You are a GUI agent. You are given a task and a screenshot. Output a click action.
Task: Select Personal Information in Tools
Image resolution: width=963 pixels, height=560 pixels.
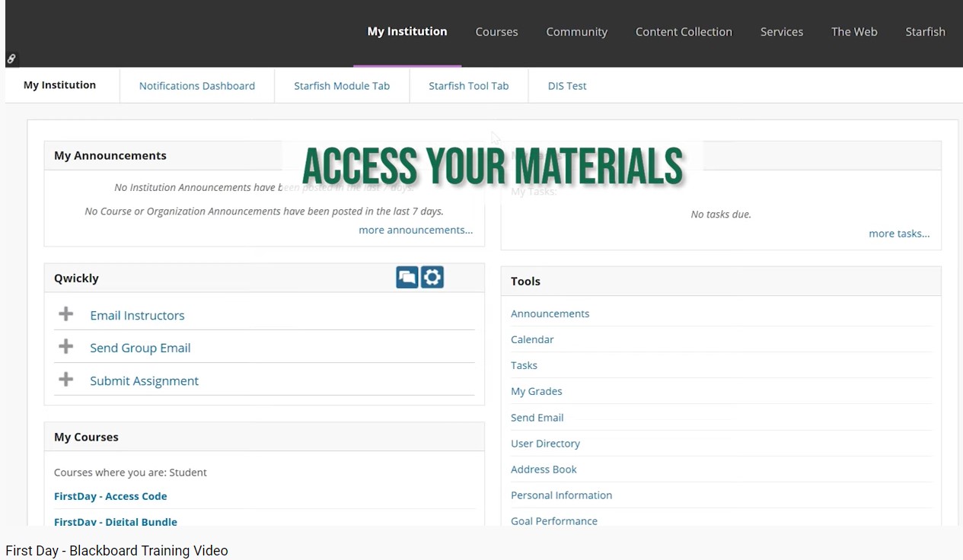561,495
